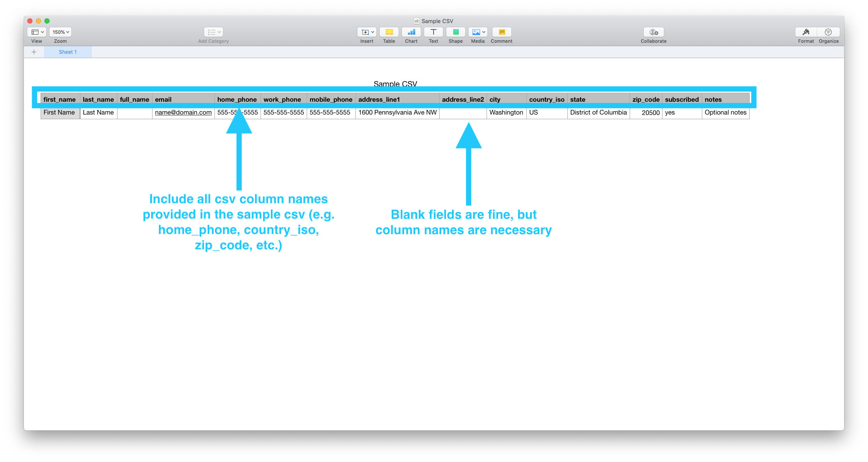Viewport: 868px width, 462px height.
Task: Select the Sheet 1 tab
Action: (68, 52)
